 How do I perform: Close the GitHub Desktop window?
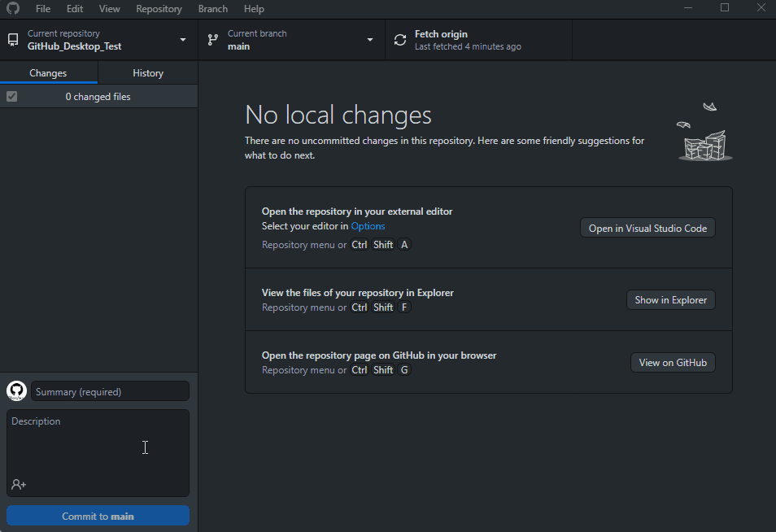point(761,7)
